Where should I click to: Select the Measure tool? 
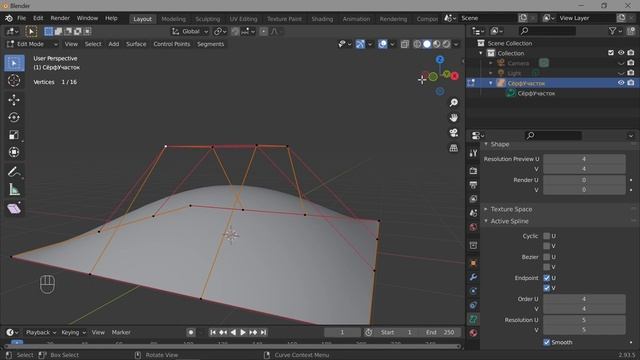pyautogui.click(x=14, y=189)
